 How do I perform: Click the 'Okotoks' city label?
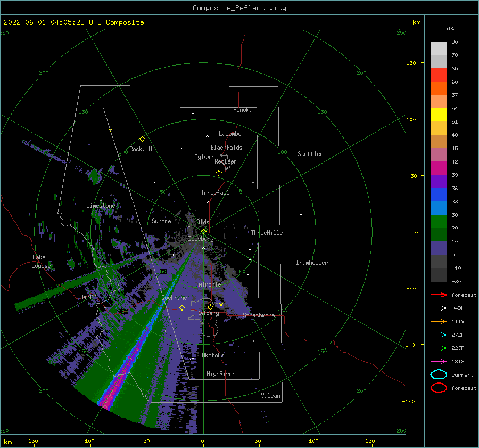coord(213,355)
